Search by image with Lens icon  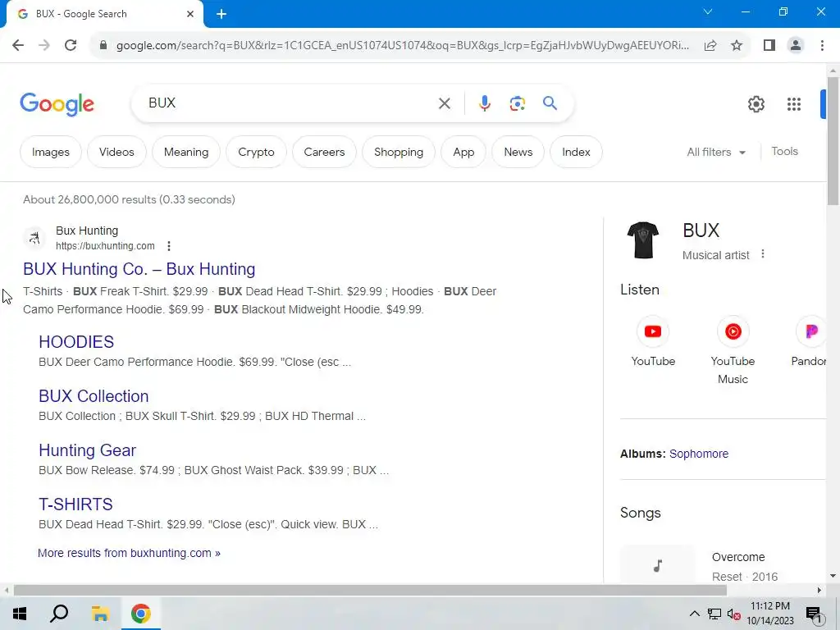point(517,103)
